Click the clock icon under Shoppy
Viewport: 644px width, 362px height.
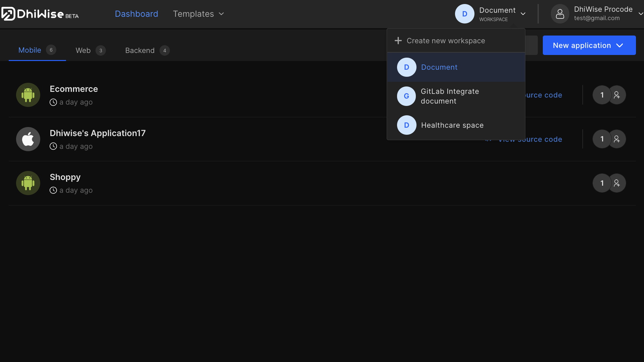53,190
